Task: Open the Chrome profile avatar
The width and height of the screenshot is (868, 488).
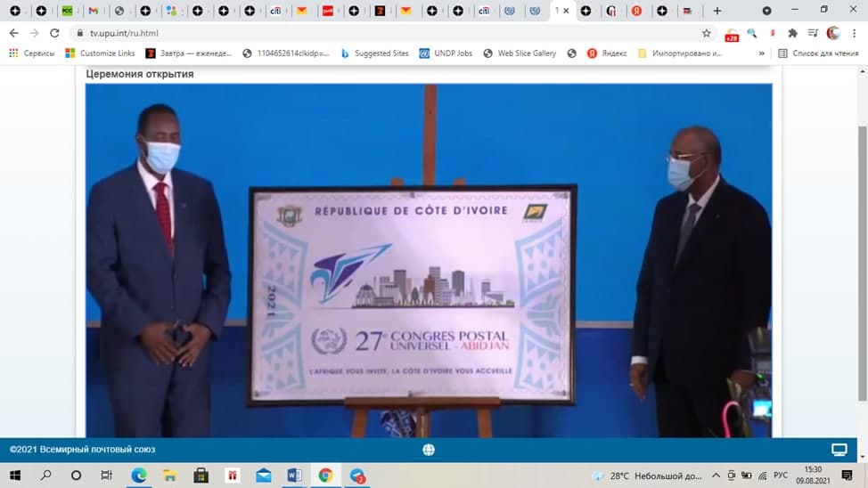Action: pos(833,33)
